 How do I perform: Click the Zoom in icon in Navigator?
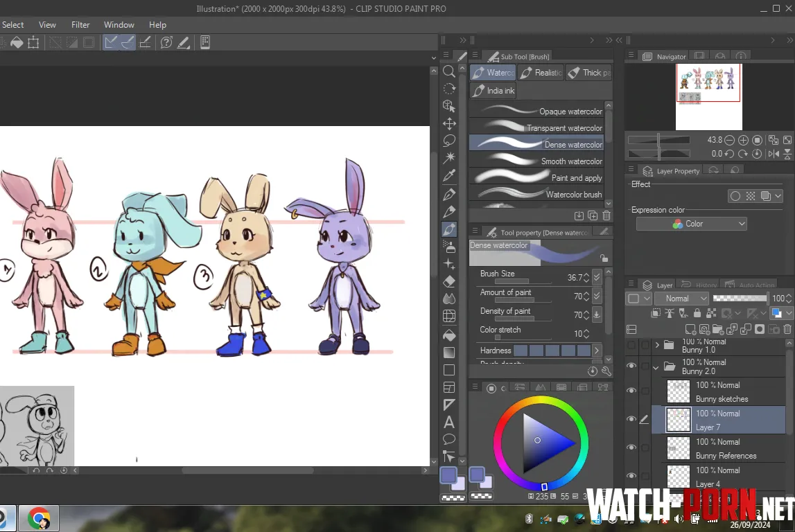click(x=743, y=140)
